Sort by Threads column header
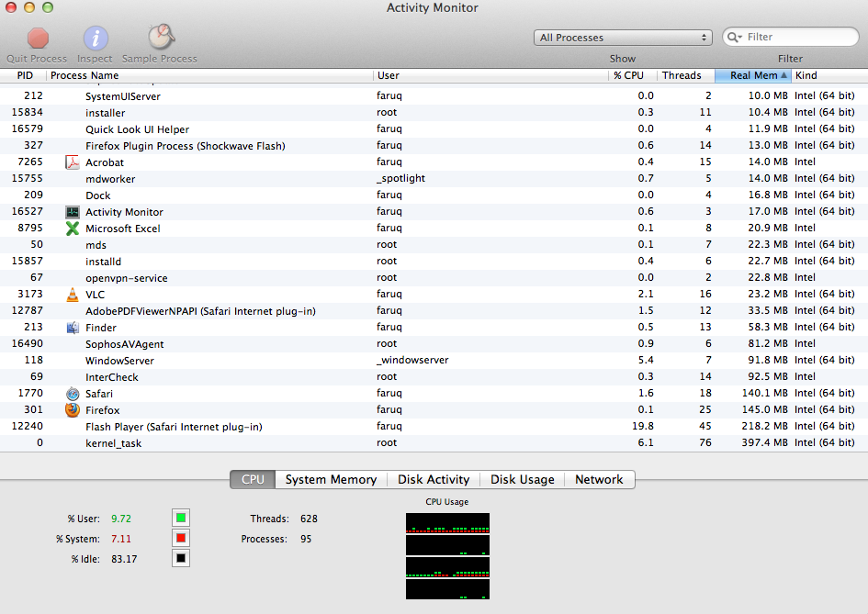Image resolution: width=868 pixels, height=614 pixels. click(686, 75)
